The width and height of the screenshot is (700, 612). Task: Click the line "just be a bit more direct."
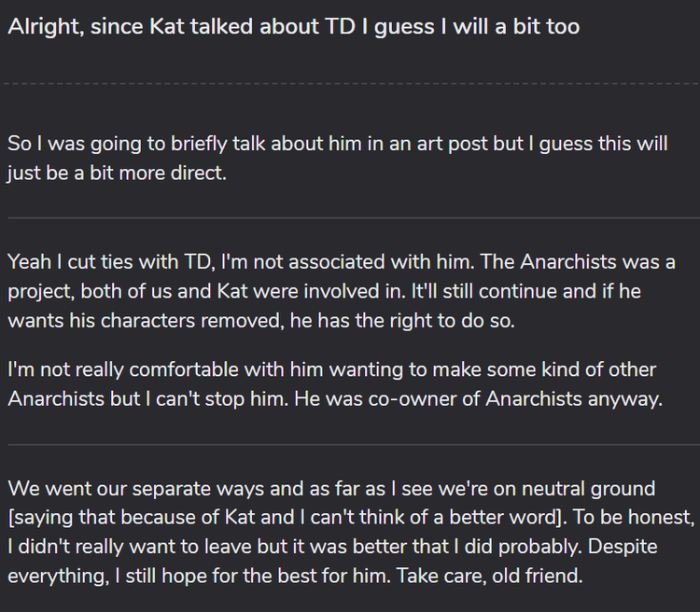point(117,174)
